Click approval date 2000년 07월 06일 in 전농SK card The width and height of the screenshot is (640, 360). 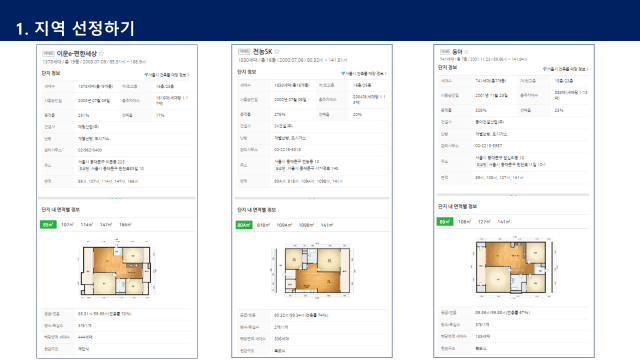click(290, 100)
